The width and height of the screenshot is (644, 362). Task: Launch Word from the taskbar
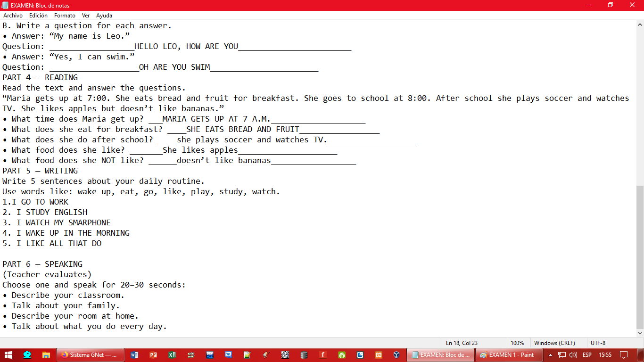pos(134,355)
